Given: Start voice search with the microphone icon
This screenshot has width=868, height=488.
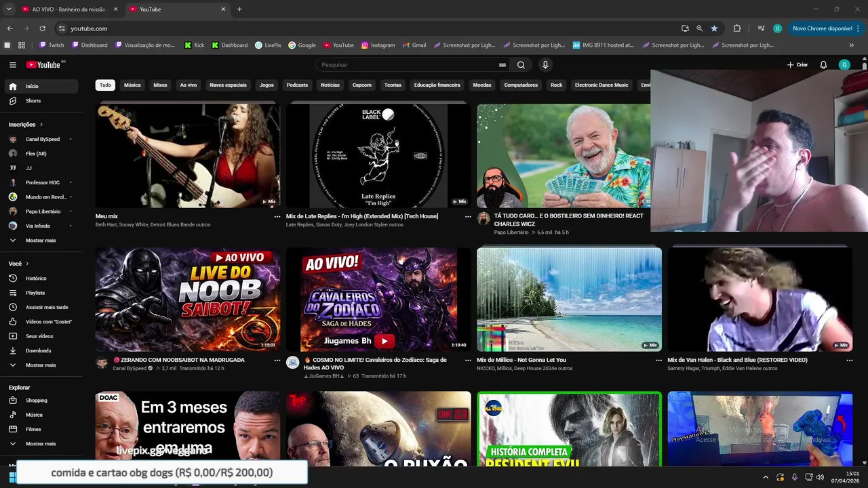Looking at the screenshot, I should [545, 65].
